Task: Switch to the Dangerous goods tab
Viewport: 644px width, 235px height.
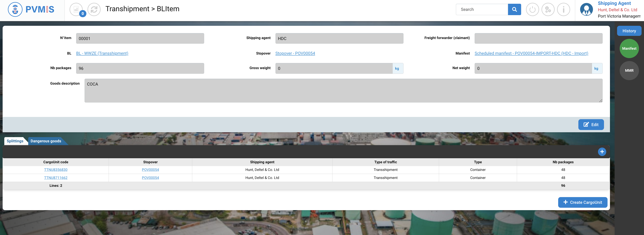Action: point(46,141)
